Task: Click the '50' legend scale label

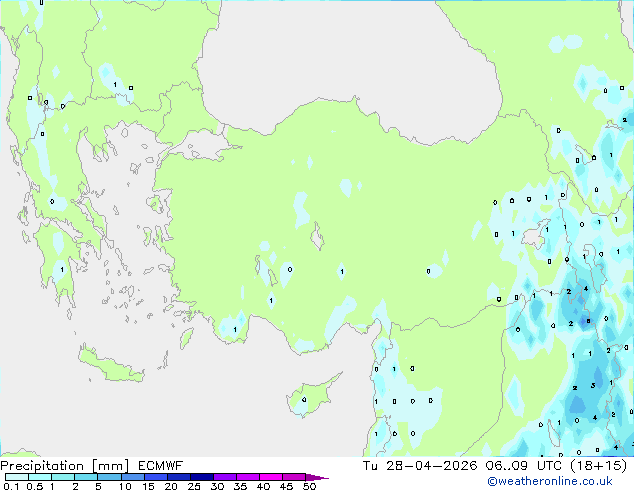Action: point(309,486)
